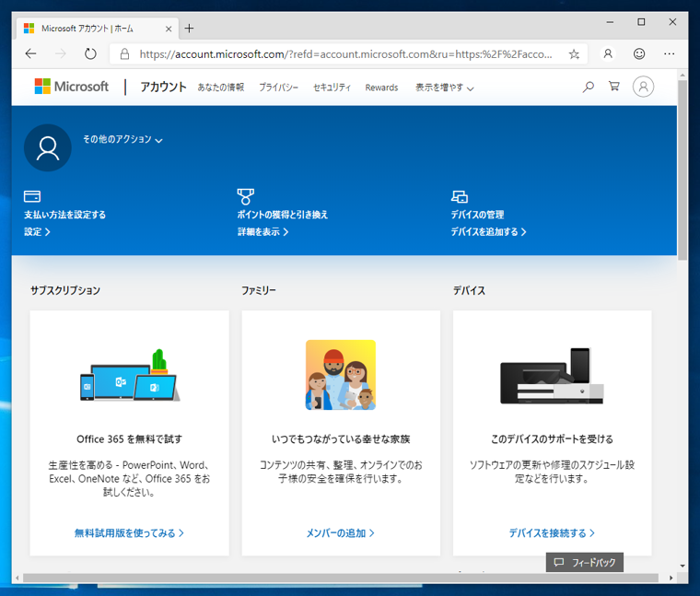Click the account avatar in site header

click(643, 87)
